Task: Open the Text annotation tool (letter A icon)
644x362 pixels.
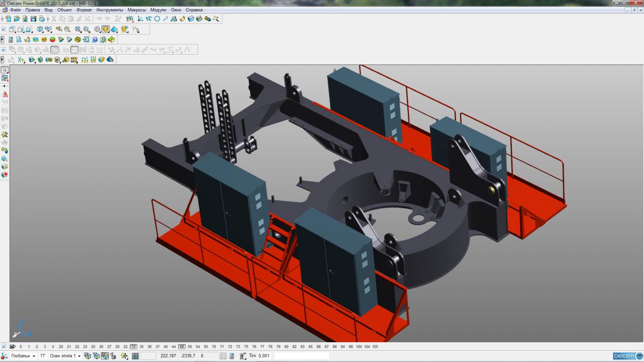Action: (174, 18)
